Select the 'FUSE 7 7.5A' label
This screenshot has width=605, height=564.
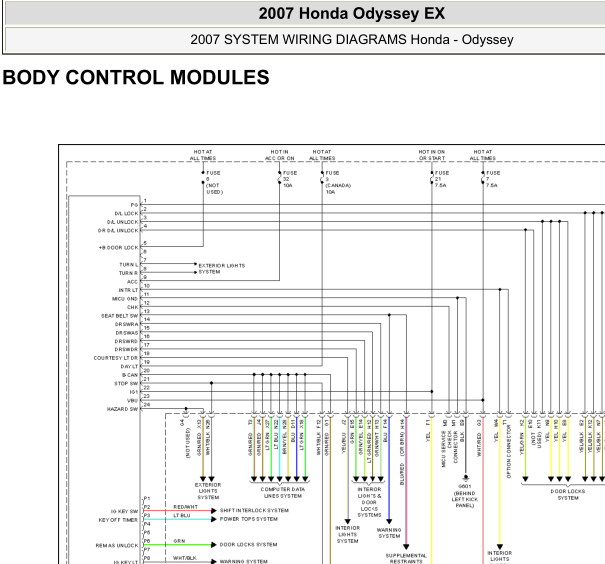[x=493, y=179]
